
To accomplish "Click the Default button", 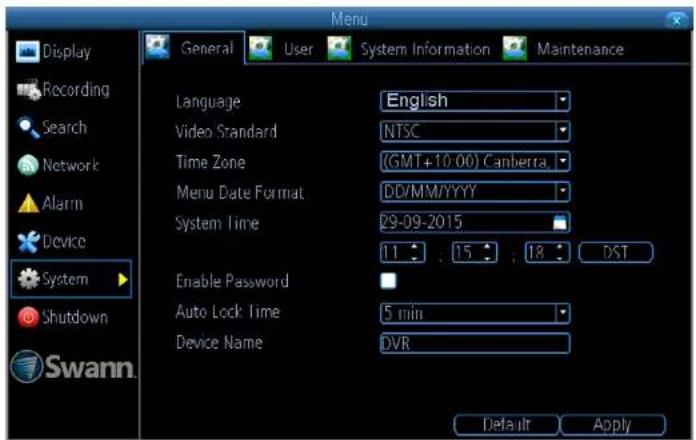I will tap(506, 425).
